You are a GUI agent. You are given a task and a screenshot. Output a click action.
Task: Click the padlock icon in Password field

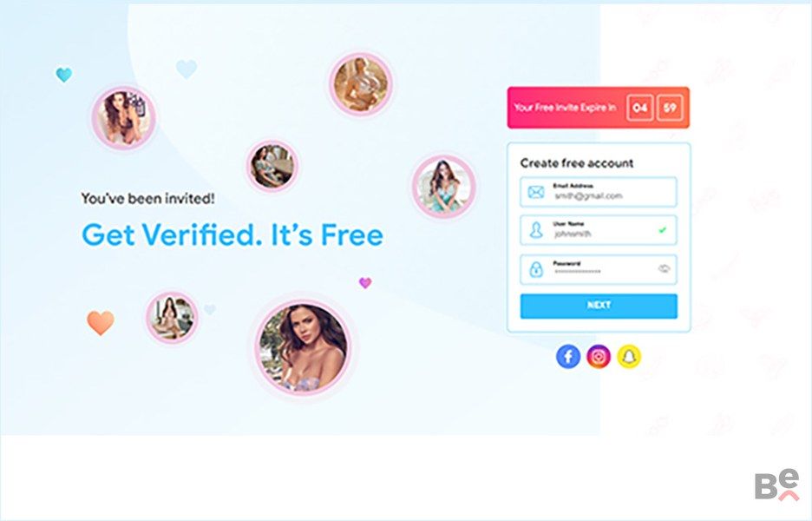point(536,269)
